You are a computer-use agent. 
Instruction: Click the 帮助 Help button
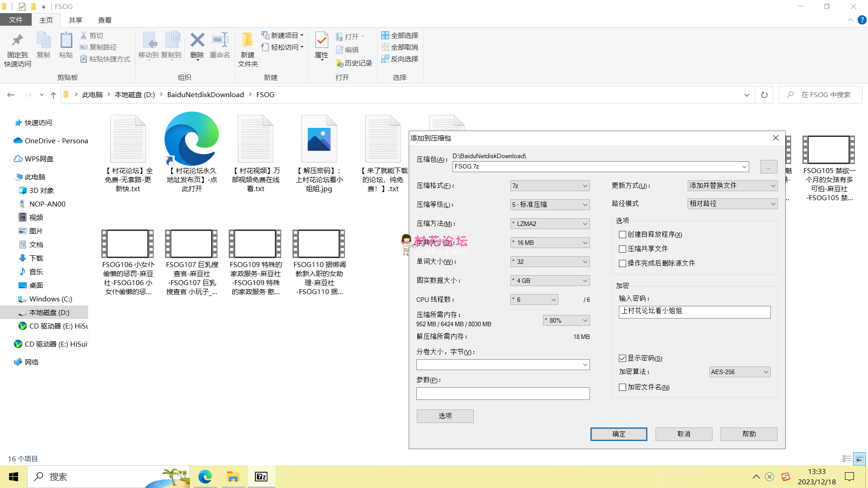tap(749, 434)
